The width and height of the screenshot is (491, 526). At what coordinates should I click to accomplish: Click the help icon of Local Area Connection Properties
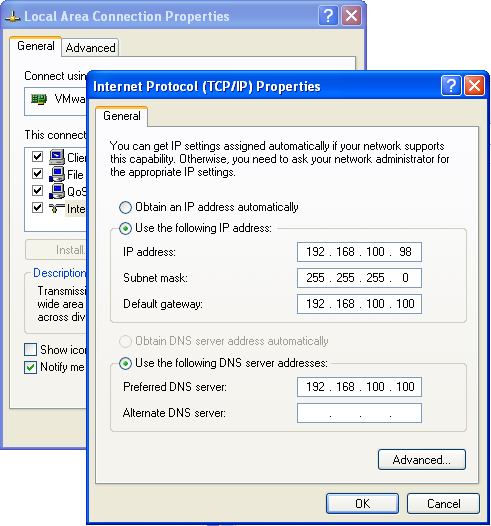(328, 15)
